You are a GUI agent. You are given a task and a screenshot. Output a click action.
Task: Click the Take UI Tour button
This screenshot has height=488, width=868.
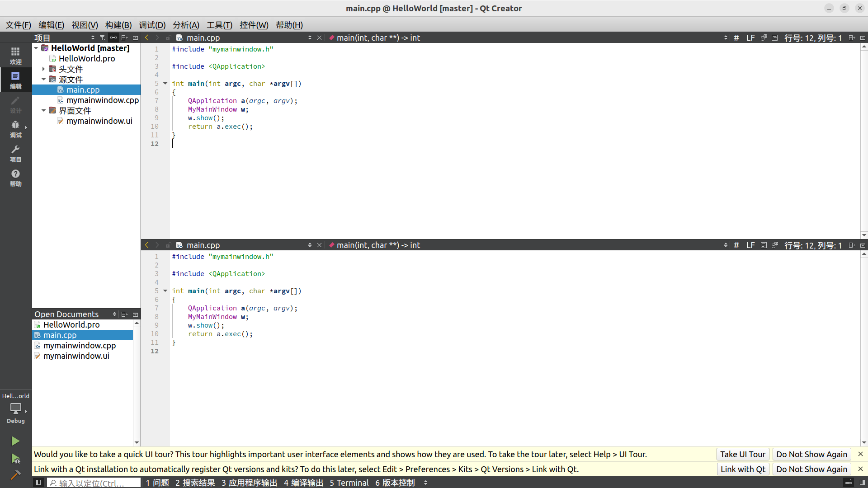[x=742, y=454]
